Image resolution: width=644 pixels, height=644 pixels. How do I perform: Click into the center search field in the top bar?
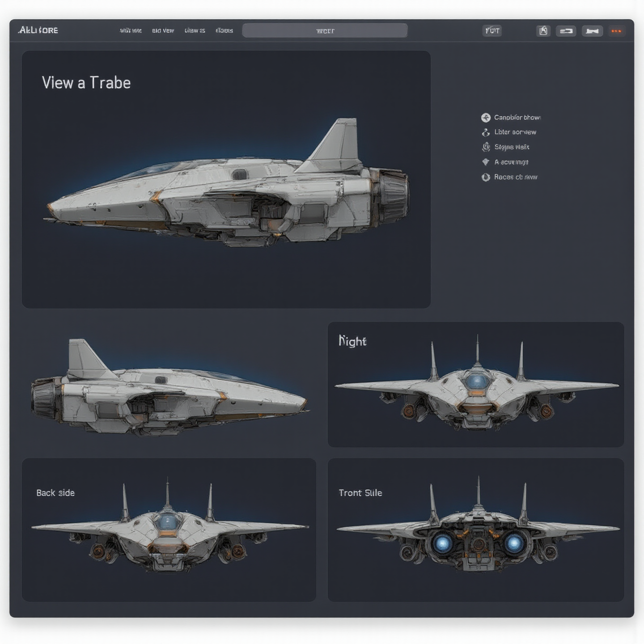tap(325, 31)
